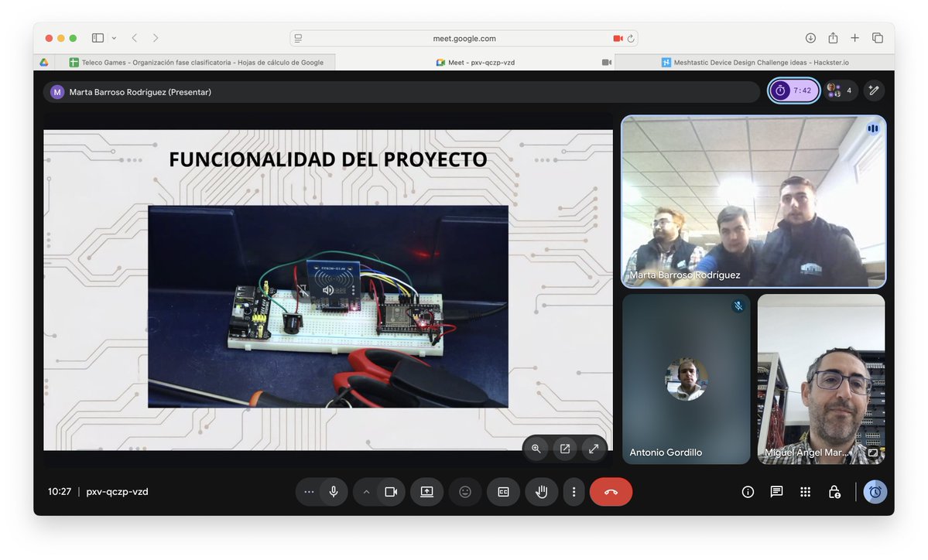
Task: Click the meeting code pxv-qczp-vzd
Action: coord(117,491)
